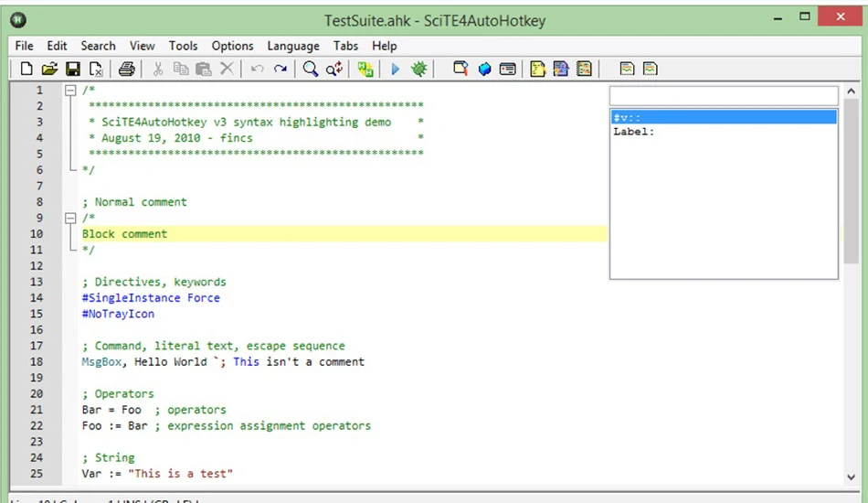The width and height of the screenshot is (868, 503).
Task: Open a file with the folder icon
Action: coord(49,69)
